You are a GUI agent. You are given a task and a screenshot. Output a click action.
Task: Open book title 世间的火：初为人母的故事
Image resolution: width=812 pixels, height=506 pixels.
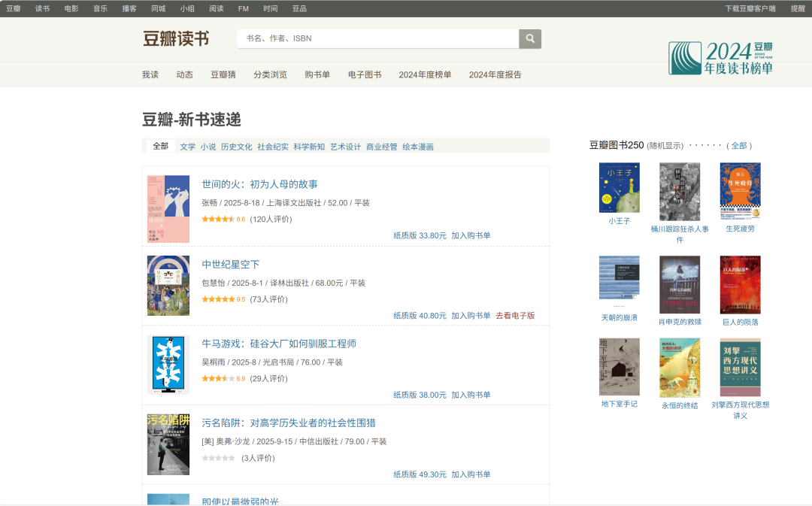(x=259, y=184)
